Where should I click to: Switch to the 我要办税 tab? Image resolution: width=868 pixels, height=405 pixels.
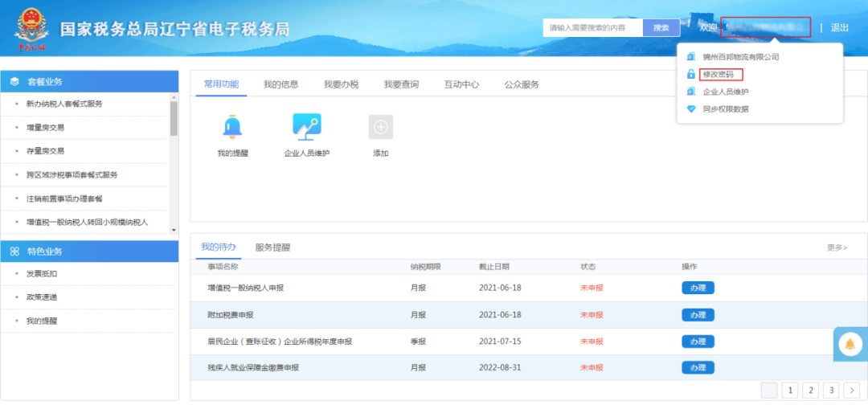tap(341, 84)
